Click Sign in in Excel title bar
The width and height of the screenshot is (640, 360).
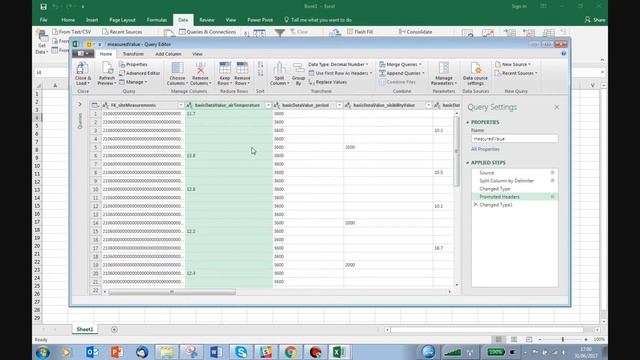pos(519,6)
